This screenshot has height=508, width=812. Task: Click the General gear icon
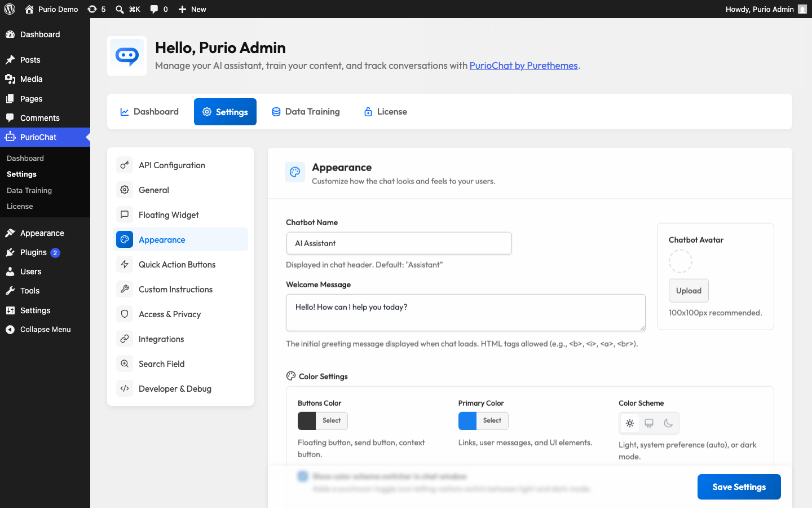[x=125, y=190]
